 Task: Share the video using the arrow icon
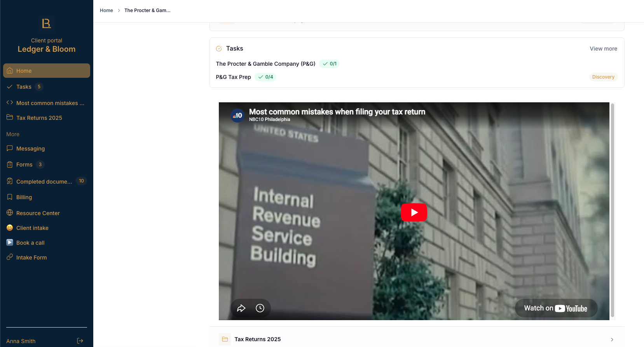[x=241, y=308]
